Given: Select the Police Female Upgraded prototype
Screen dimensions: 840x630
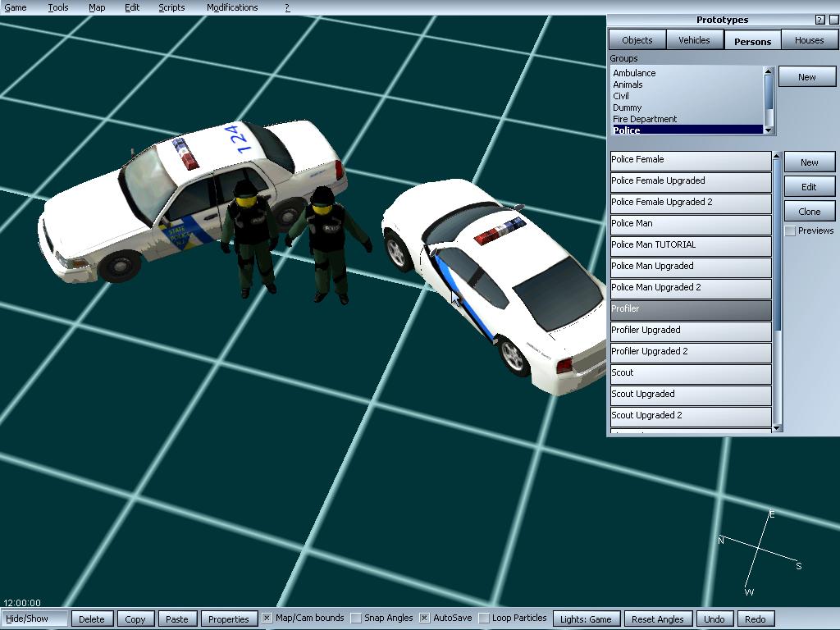Looking at the screenshot, I should tap(691, 181).
